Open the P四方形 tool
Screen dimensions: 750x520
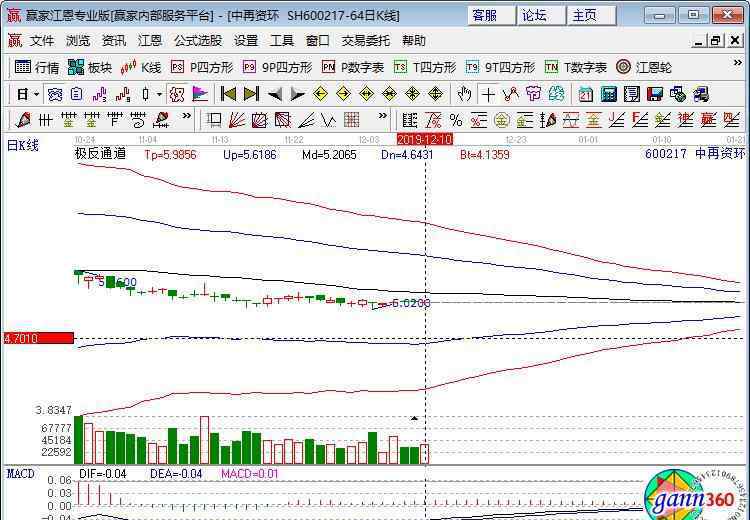point(202,67)
